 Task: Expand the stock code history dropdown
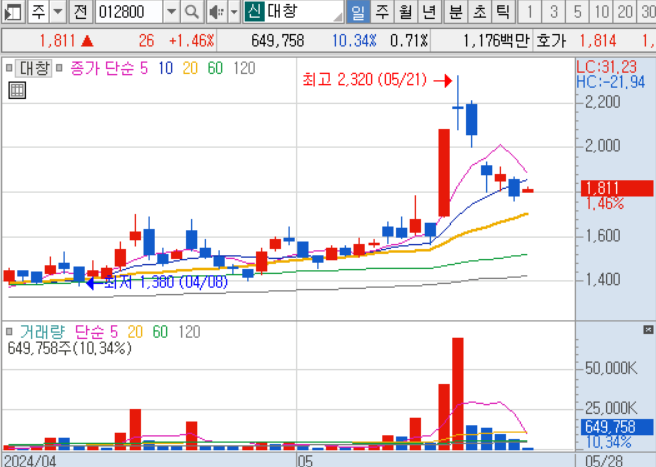(171, 12)
